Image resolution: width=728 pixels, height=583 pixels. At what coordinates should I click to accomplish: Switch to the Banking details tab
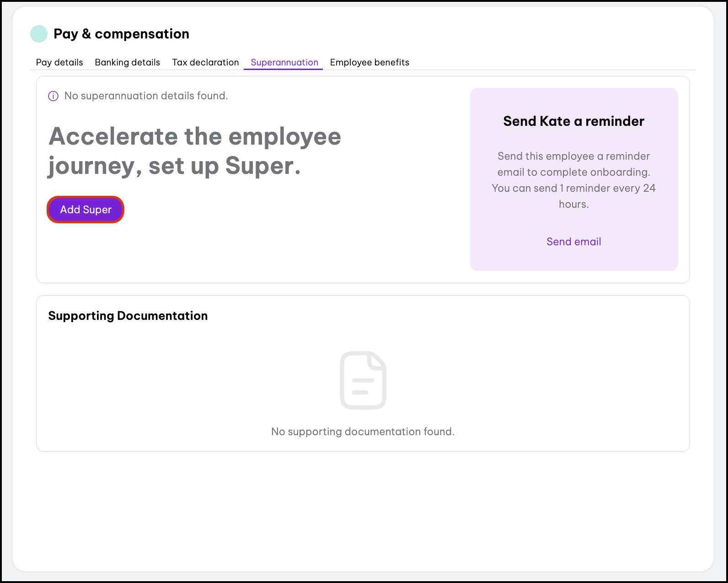pyautogui.click(x=128, y=62)
